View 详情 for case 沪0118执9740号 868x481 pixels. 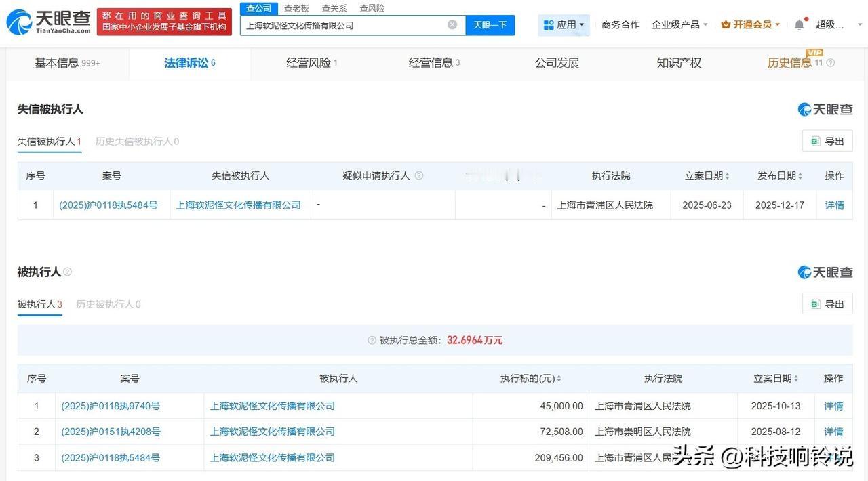(833, 406)
